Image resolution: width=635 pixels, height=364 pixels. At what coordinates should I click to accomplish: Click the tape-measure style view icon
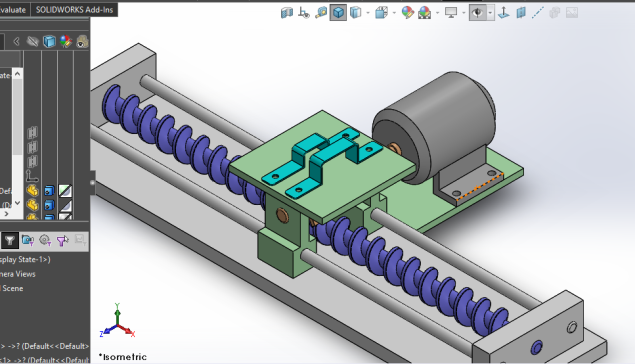pyautogui.click(x=321, y=13)
